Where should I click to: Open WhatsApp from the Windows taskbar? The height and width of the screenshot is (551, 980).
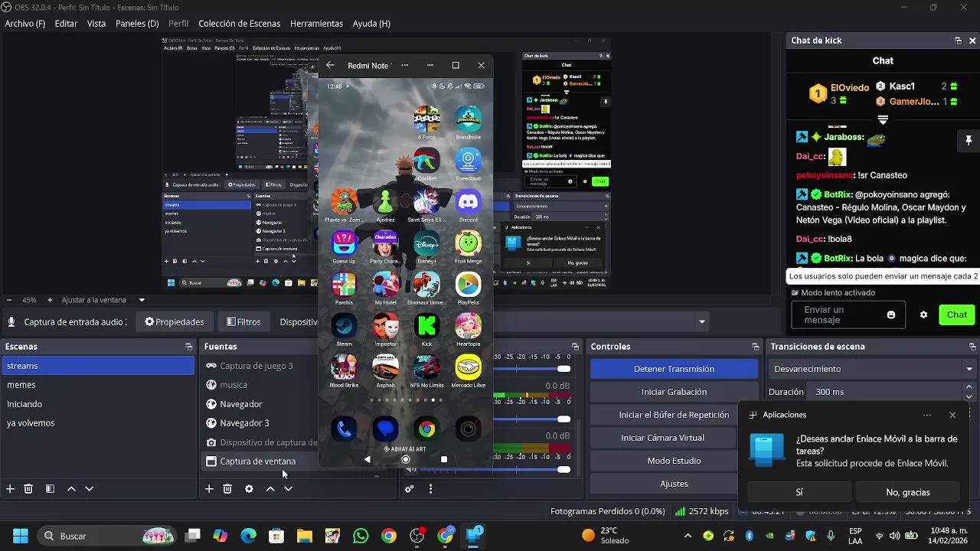361,536
